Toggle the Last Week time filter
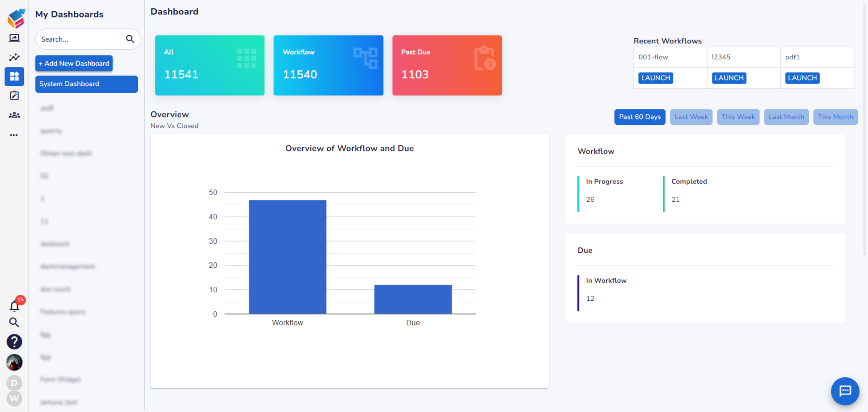868x412 pixels. point(691,117)
